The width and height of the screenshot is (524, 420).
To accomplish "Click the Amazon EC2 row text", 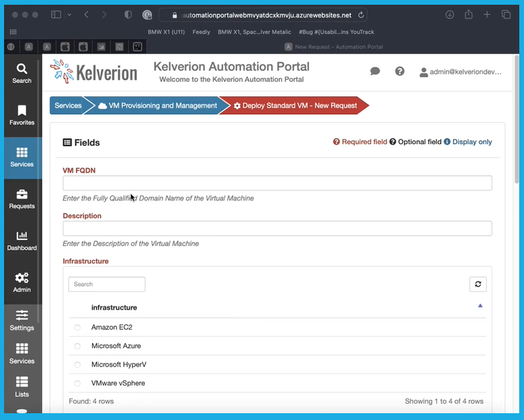I will tap(112, 327).
